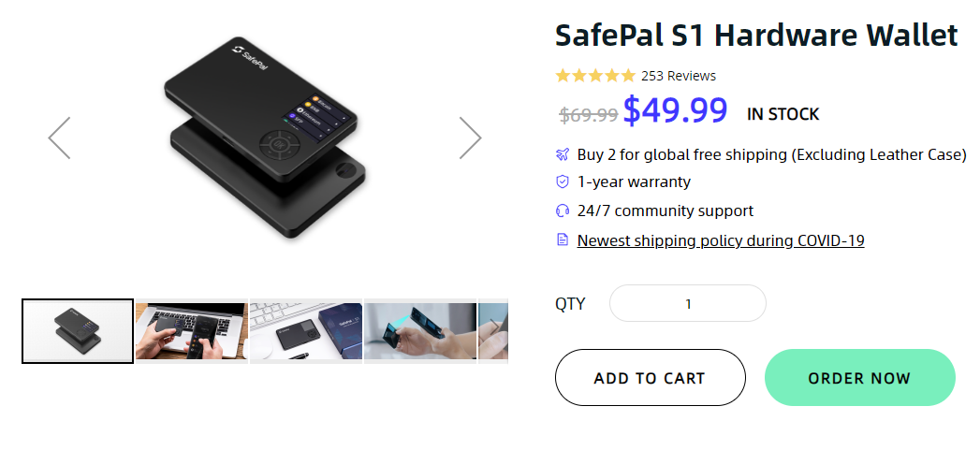
Task: Click the shipping policy document icon
Action: coord(563,240)
